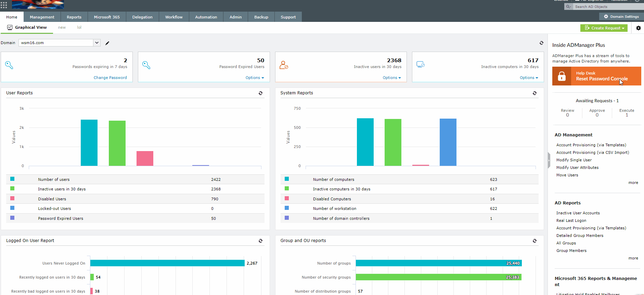The height and width of the screenshot is (295, 644).
Task: Open the Move Users link
Action: [x=567, y=175]
